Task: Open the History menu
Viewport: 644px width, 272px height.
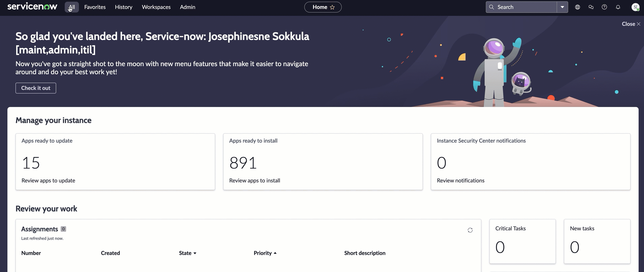Action: click(123, 7)
